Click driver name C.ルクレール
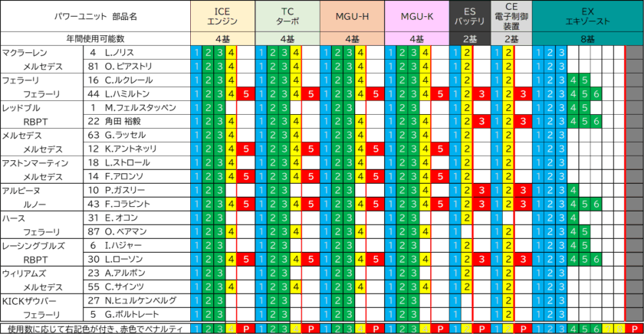This screenshot has height=334, width=644. click(x=129, y=80)
